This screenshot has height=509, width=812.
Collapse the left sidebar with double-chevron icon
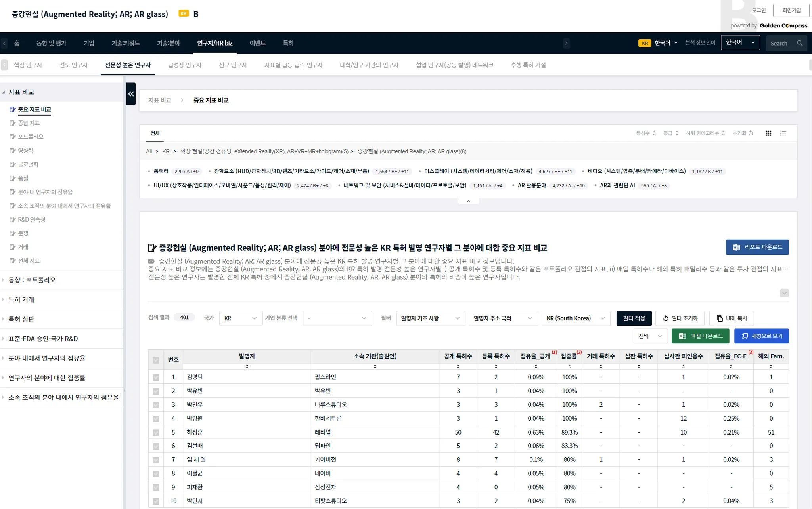[x=131, y=94]
